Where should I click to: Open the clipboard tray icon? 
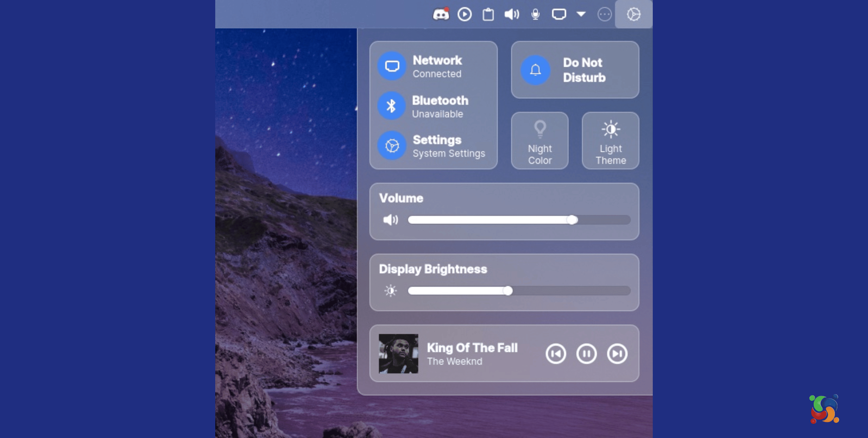(488, 14)
